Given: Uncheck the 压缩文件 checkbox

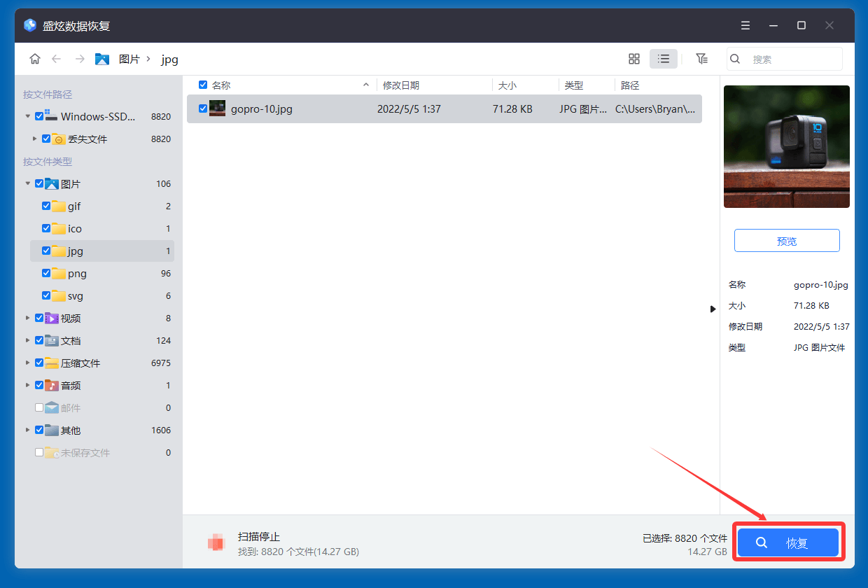Looking at the screenshot, I should tap(39, 363).
